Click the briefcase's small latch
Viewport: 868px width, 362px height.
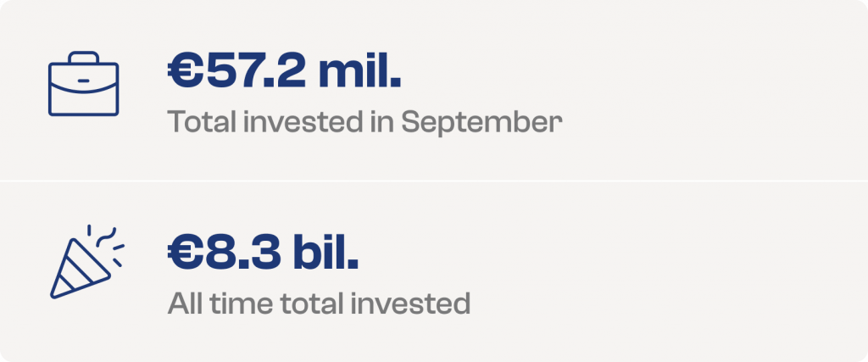click(x=84, y=81)
